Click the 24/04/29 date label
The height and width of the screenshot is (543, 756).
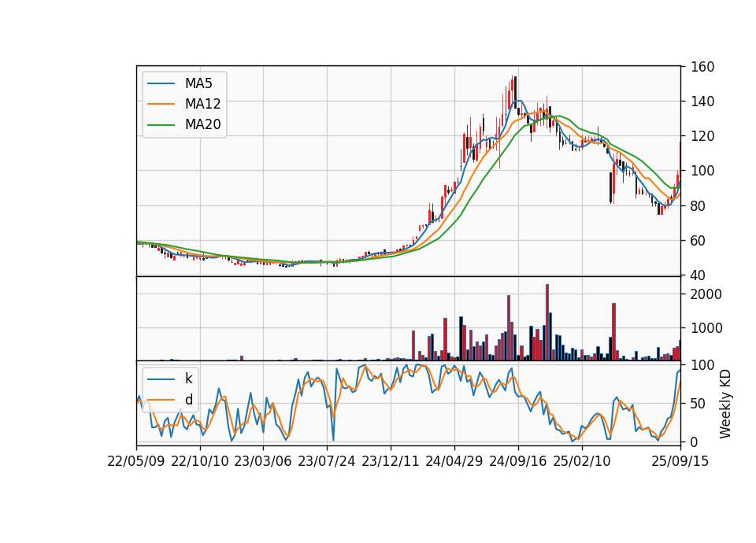(x=454, y=461)
